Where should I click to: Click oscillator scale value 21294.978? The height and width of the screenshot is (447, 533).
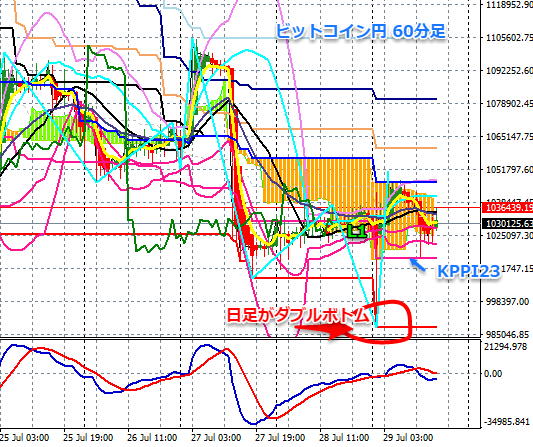pos(505,347)
